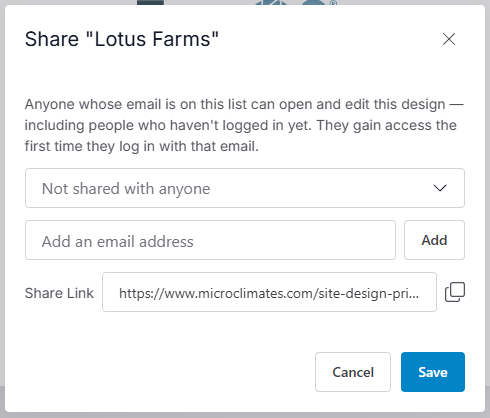Click the description paragraph about email list access
The width and height of the screenshot is (490, 418).
244,125
